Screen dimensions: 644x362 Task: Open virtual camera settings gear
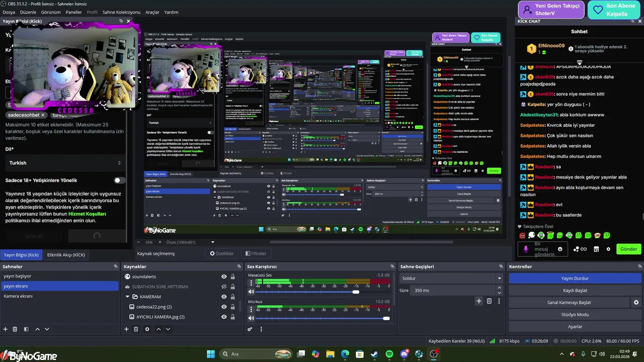point(636,302)
